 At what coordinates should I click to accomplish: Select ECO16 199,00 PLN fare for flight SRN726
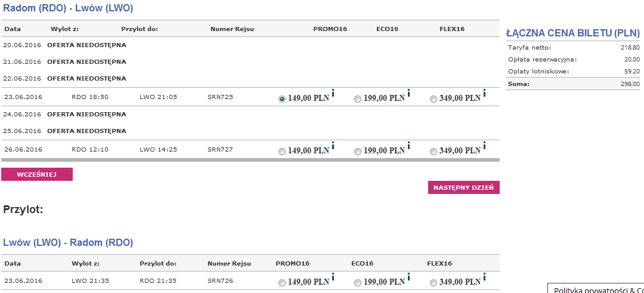[357, 283]
